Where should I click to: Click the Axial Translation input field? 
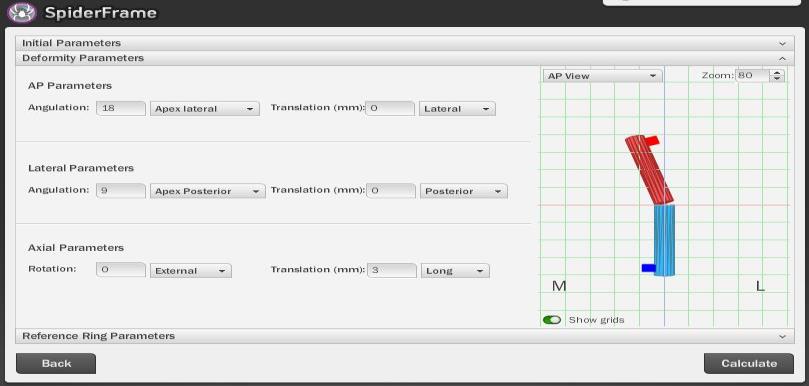pos(392,270)
